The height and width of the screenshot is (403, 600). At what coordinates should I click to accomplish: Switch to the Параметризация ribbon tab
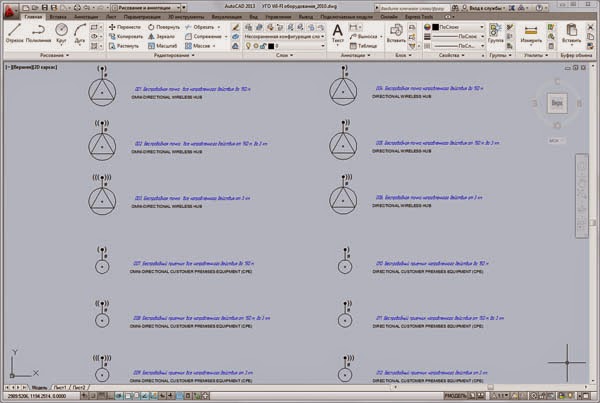(x=142, y=17)
